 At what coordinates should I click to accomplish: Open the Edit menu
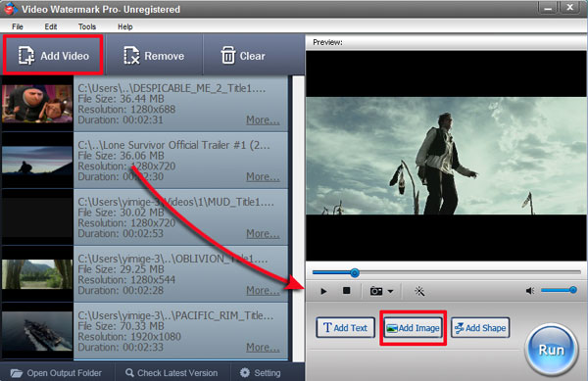tap(51, 26)
